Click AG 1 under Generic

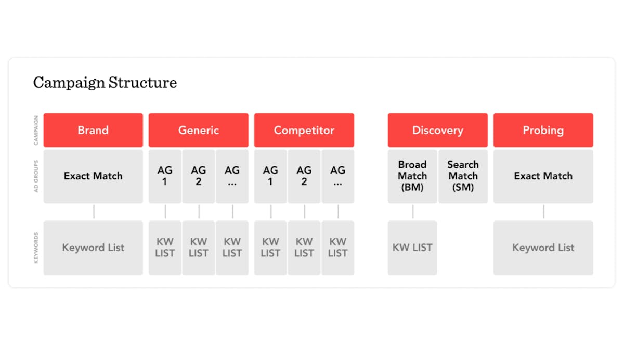[x=165, y=176]
